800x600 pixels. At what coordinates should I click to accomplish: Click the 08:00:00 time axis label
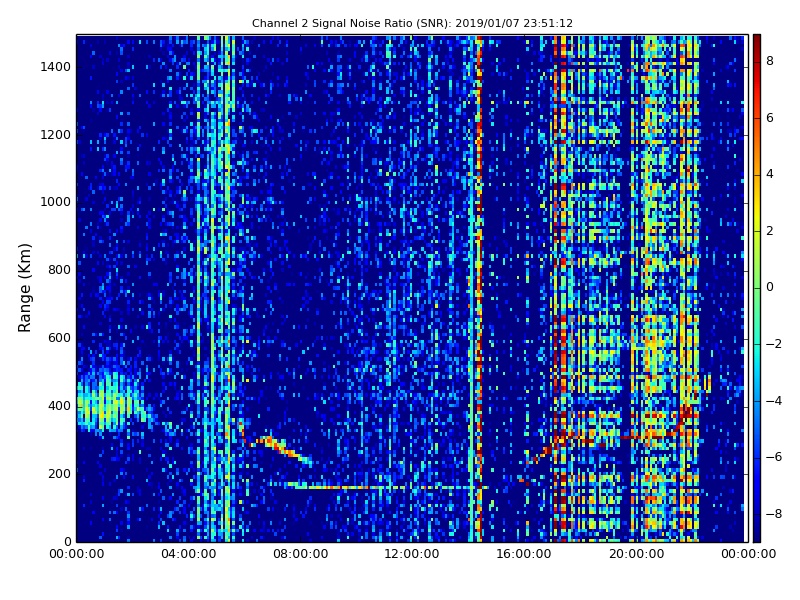pyautogui.click(x=300, y=554)
